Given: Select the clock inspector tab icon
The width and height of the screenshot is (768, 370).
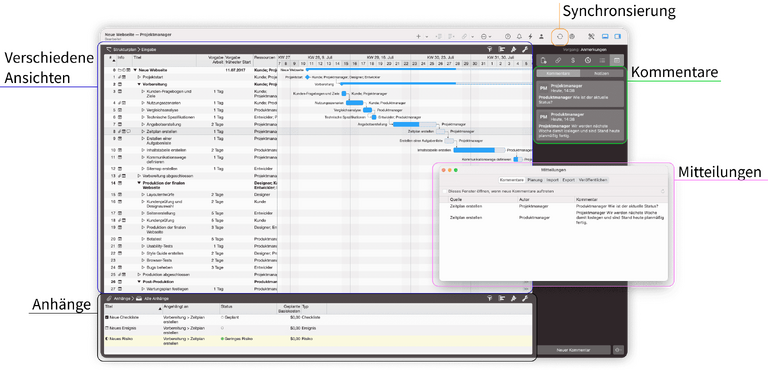Looking at the screenshot, I should (588, 60).
